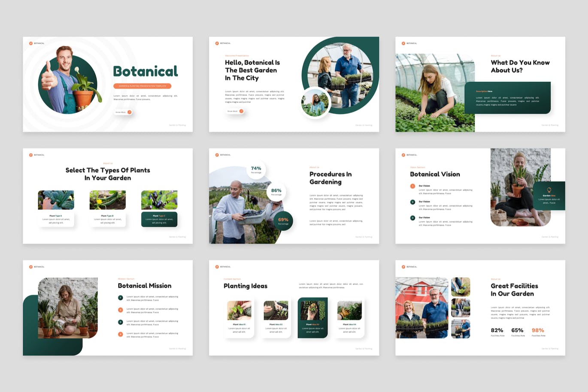Image resolution: width=588 pixels, height=392 pixels.
Task: Click the orange 98% facilities rate figure
Action: coord(538,330)
